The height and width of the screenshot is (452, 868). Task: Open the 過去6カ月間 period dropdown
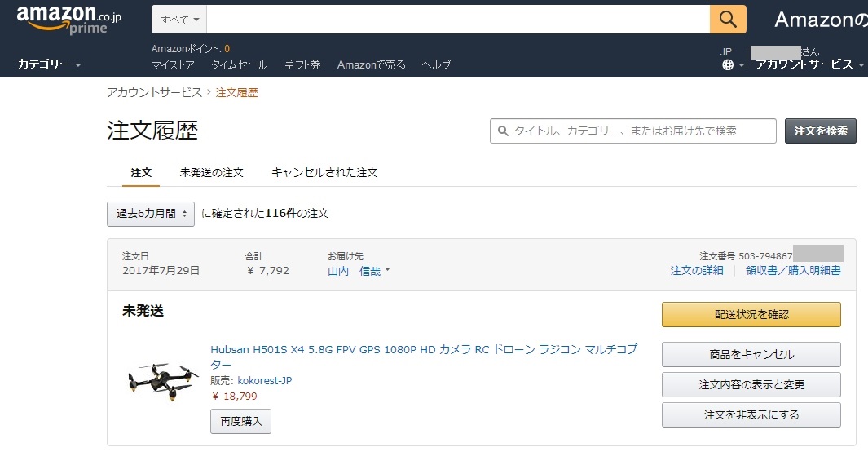(x=151, y=214)
